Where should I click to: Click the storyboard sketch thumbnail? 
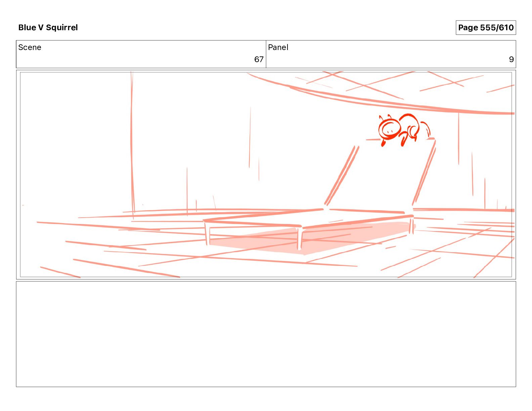[266, 175]
